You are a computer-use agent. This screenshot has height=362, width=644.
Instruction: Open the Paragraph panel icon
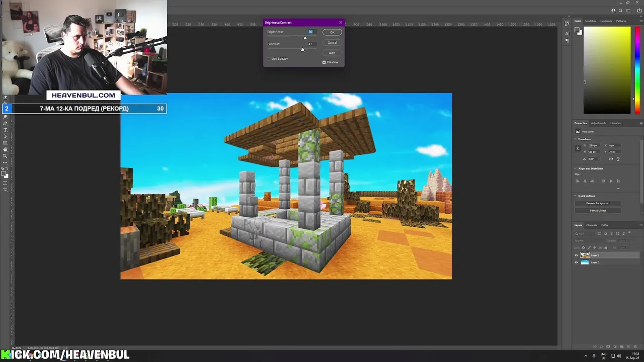coord(567,41)
